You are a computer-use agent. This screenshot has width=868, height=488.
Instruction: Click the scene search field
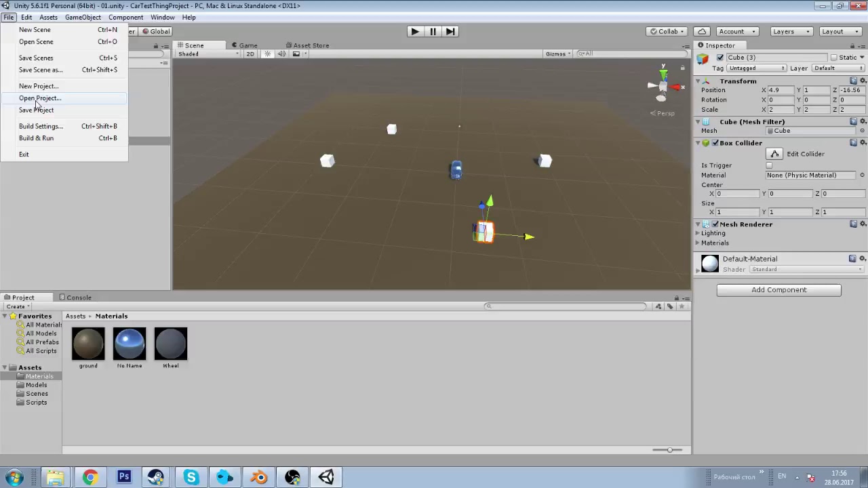631,54
